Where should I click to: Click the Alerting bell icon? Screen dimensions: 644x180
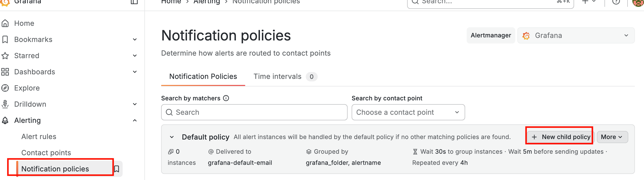pyautogui.click(x=5, y=120)
